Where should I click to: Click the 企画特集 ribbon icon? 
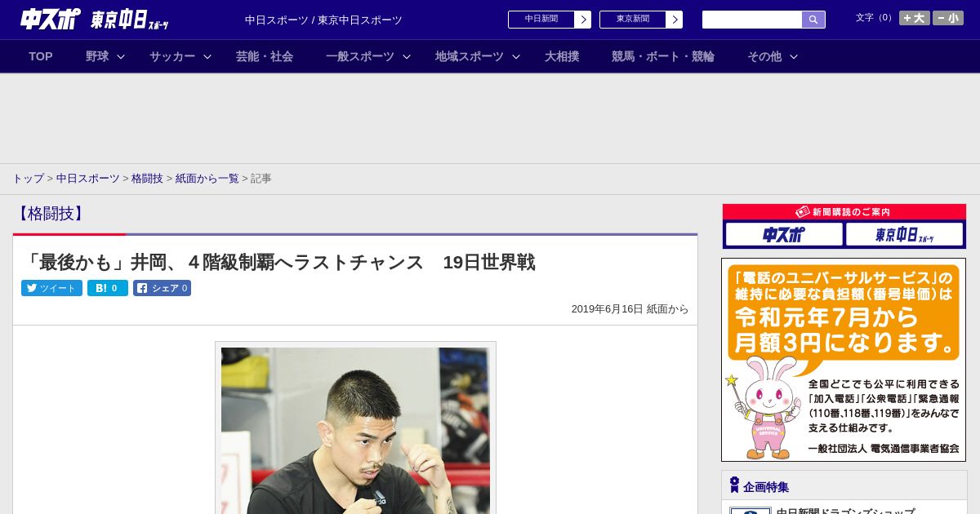coord(734,485)
